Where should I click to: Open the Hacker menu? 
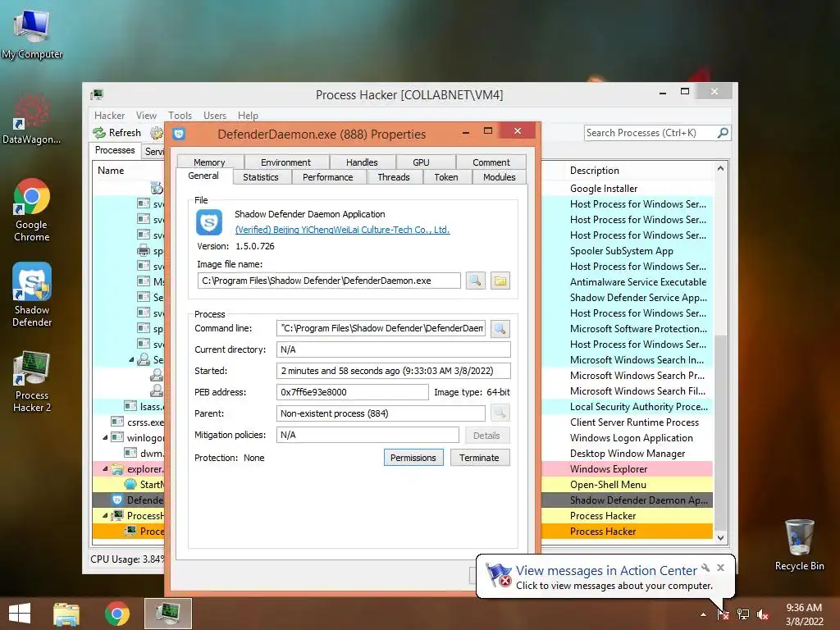109,115
